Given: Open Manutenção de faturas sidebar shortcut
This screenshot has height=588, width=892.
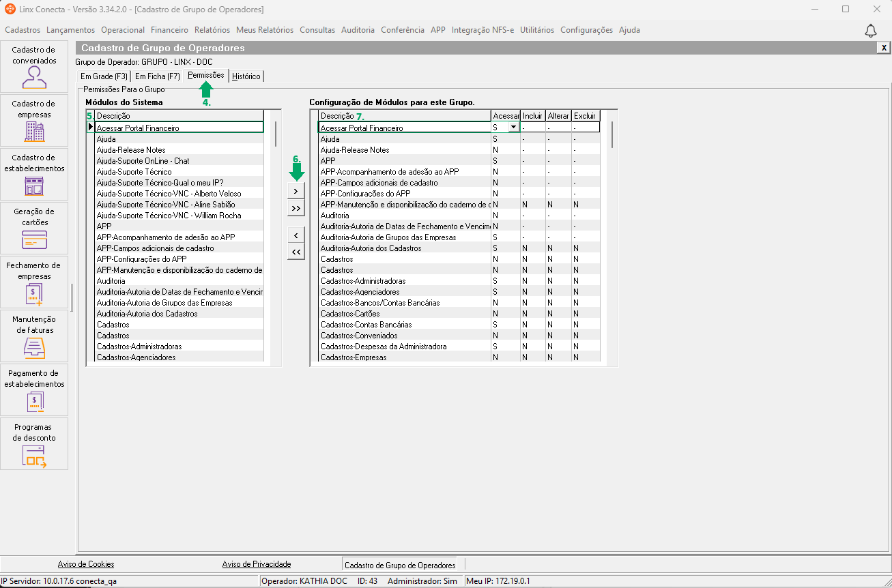Looking at the screenshot, I should pos(34,336).
